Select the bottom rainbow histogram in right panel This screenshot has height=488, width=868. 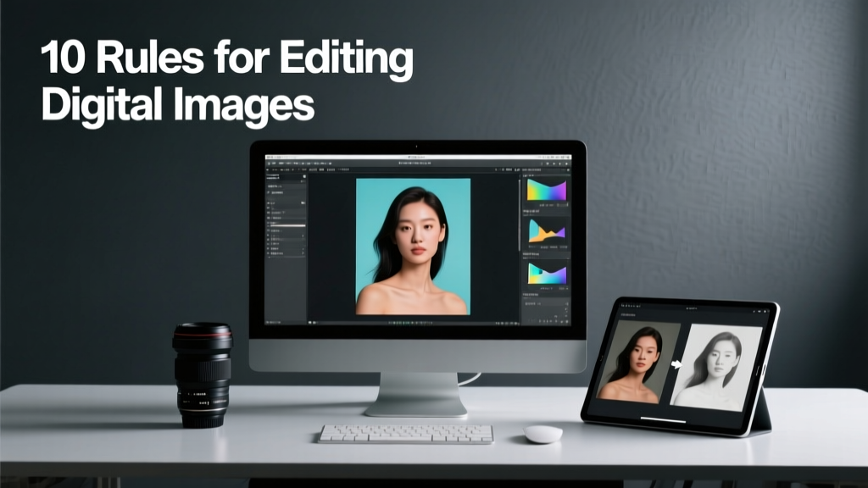tap(547, 274)
